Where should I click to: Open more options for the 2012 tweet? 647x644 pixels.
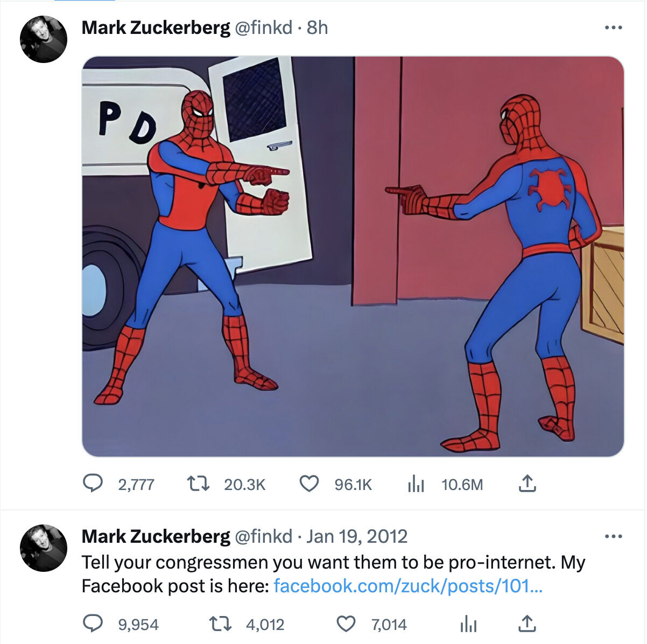tap(613, 536)
